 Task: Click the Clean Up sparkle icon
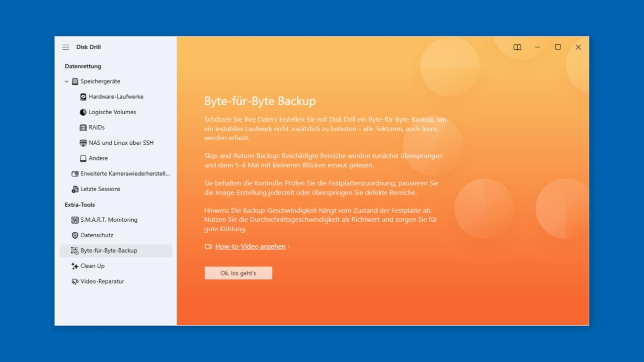click(x=75, y=266)
